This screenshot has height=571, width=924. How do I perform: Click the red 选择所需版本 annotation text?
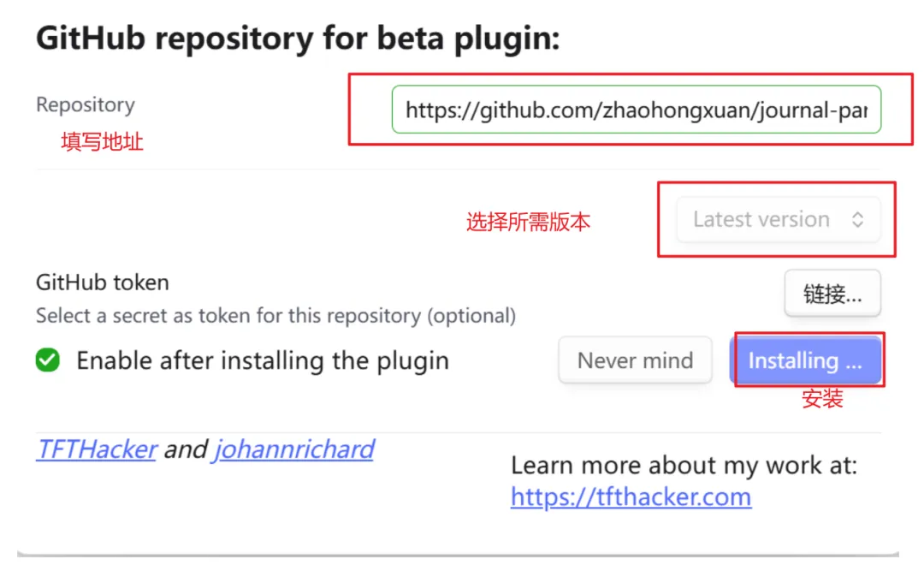(528, 222)
